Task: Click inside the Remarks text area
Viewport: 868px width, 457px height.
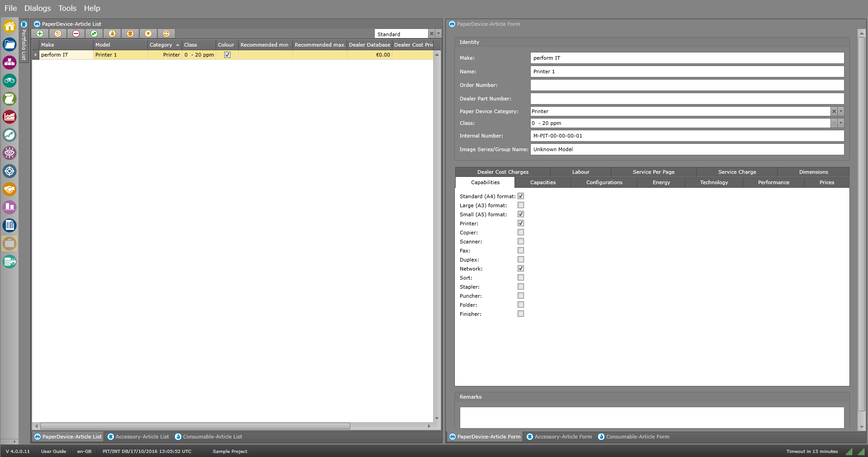Action: point(651,417)
